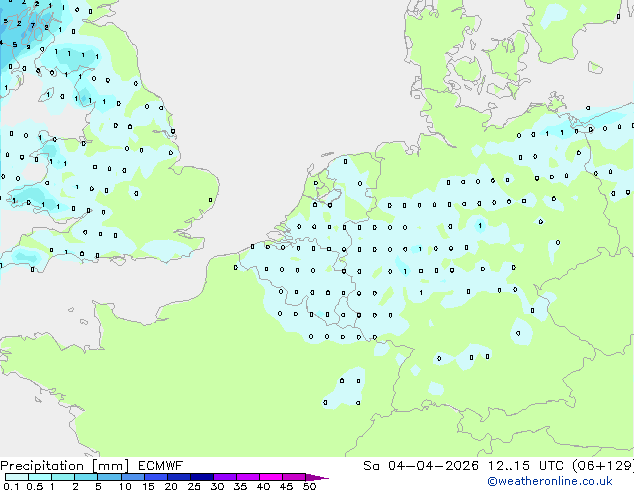The width and height of the screenshot is (634, 490).
Task: Click the '50' legend scale label
Action: [x=309, y=486]
